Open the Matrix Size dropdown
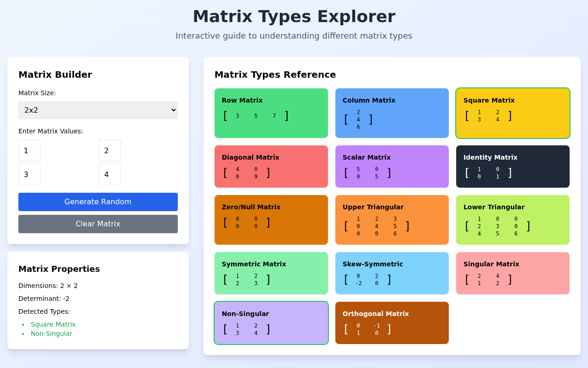The image size is (588, 368). click(98, 110)
